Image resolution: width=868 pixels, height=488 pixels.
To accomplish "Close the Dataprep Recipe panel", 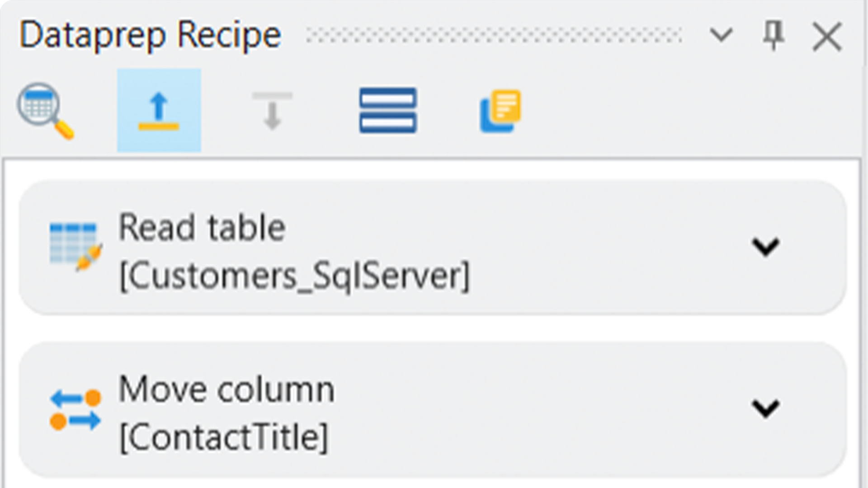I will click(x=827, y=36).
